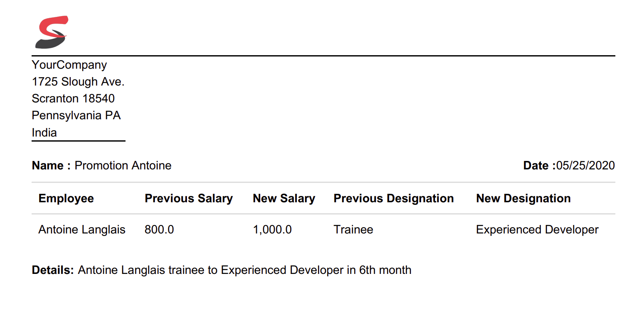Click the 1,000.0 new salary value
644x319 pixels.
(x=272, y=230)
